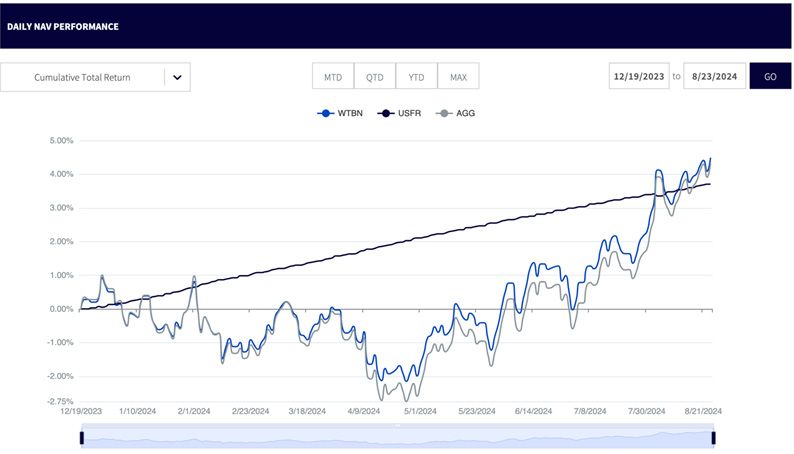Select the QTD time range

tap(375, 77)
